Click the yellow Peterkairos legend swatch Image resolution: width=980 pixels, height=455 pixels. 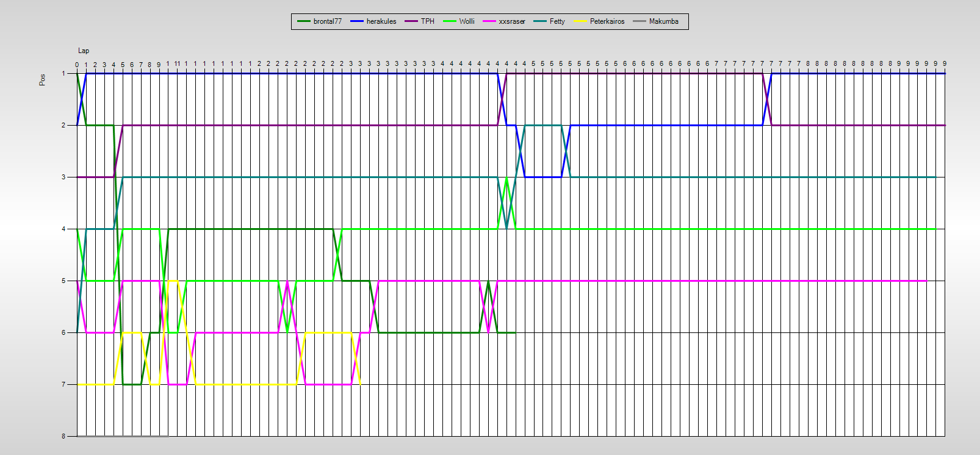(580, 21)
